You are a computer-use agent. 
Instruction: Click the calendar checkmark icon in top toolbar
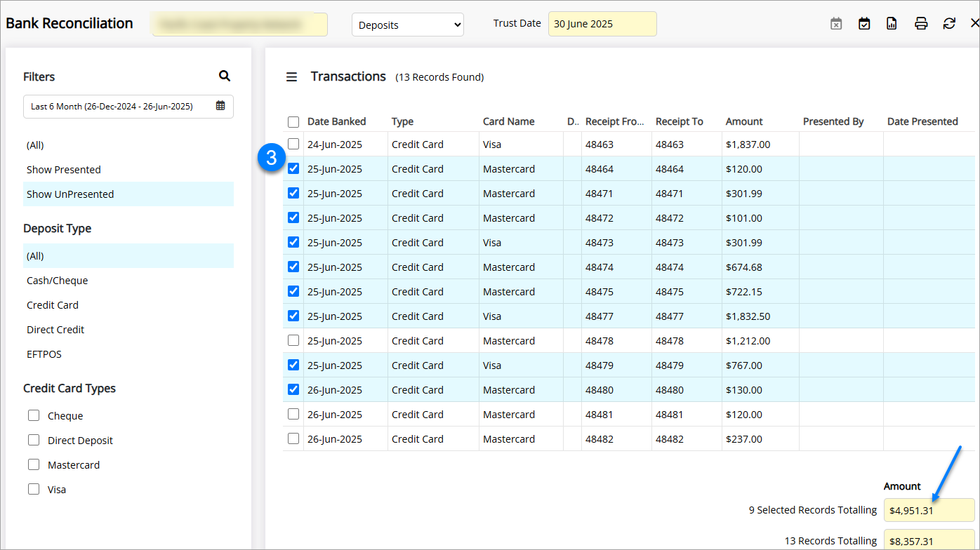coord(864,24)
